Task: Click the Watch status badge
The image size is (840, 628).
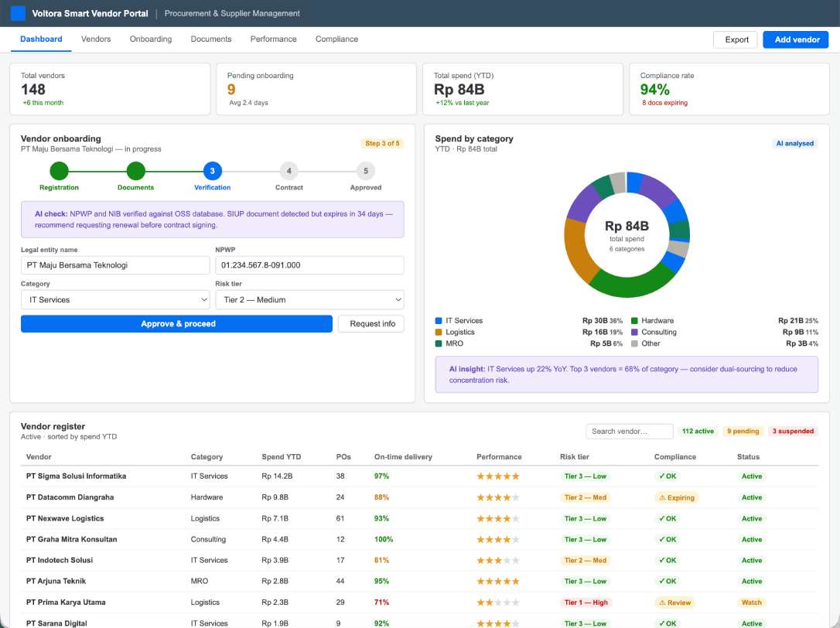Action: (x=751, y=602)
